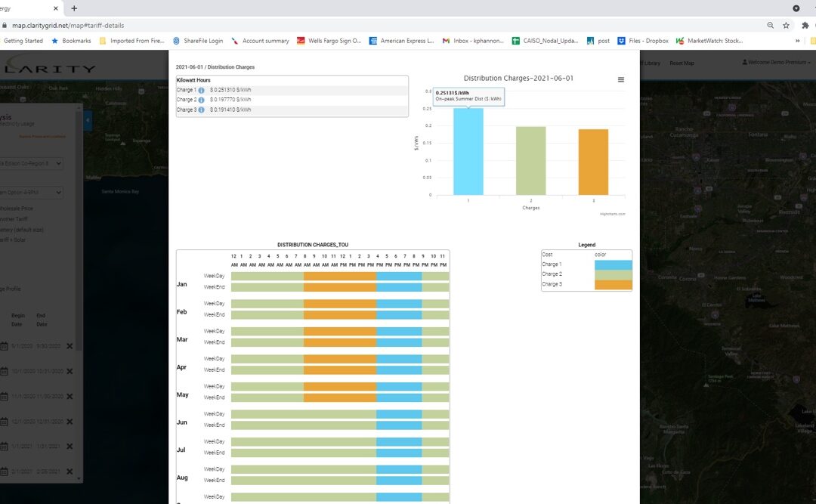Remove the 12/1/2020 - 12/31/2020 date row
Viewport: 816px width, 504px height.
70,421
